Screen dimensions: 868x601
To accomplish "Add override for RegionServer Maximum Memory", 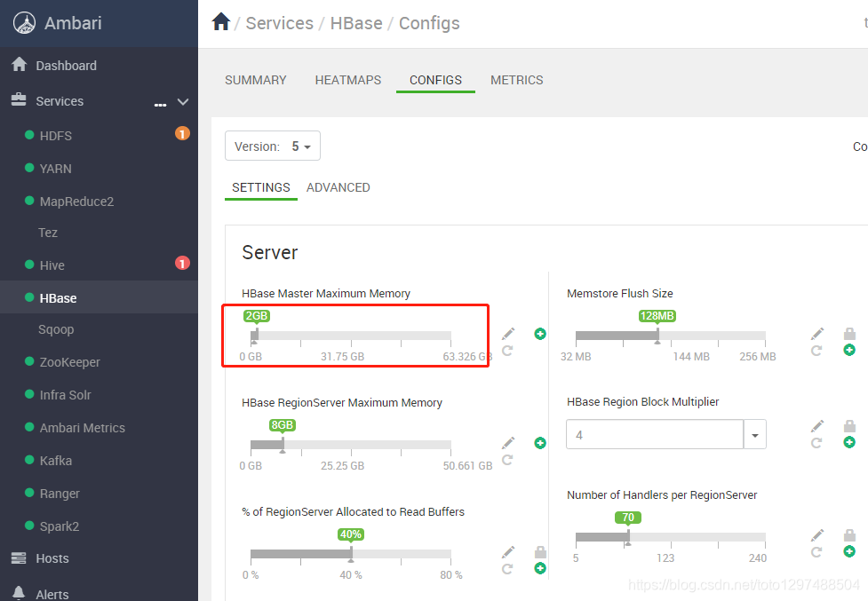I will (540, 443).
